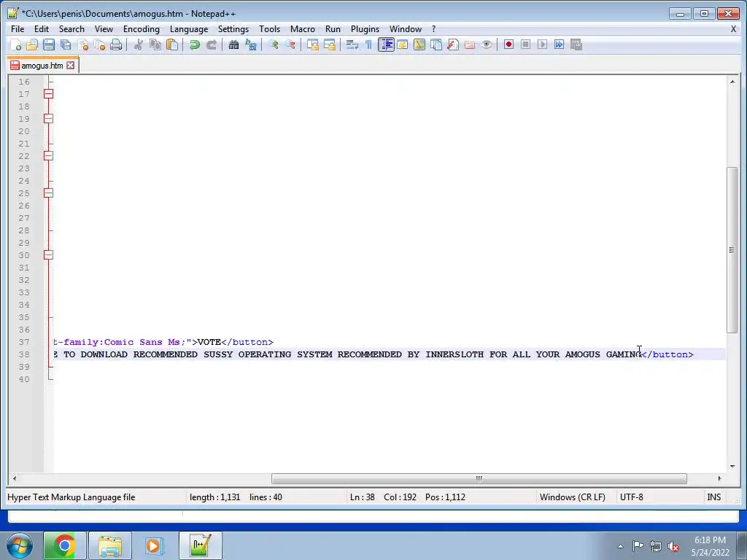
Task: Launch Chrome from the taskbar
Action: pyautogui.click(x=64, y=545)
